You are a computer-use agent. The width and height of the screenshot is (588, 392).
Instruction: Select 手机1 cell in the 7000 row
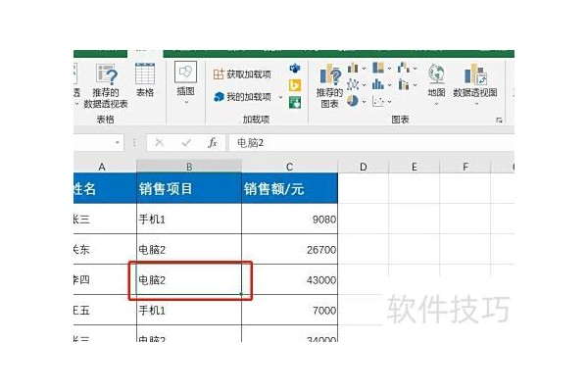(189, 311)
